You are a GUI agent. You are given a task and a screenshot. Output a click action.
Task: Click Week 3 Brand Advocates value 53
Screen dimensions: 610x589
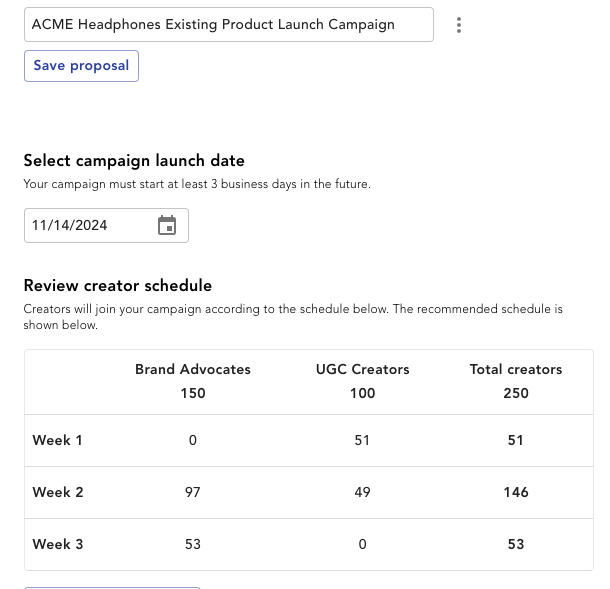point(193,544)
